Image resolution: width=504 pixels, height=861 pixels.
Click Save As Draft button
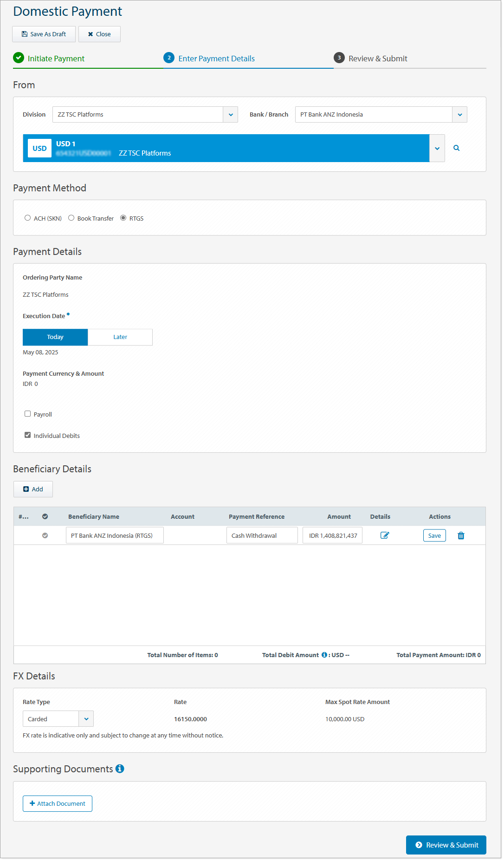(44, 34)
